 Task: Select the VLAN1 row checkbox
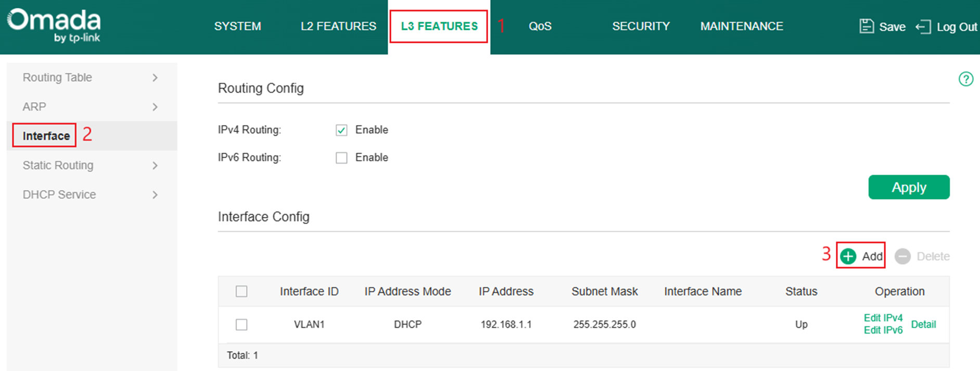click(x=241, y=325)
